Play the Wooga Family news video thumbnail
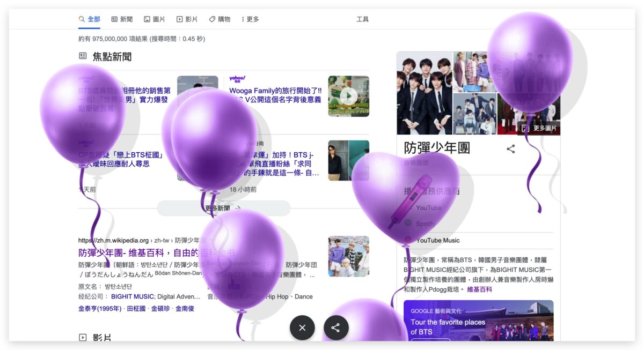The height and width of the screenshot is (350, 644). point(348,96)
